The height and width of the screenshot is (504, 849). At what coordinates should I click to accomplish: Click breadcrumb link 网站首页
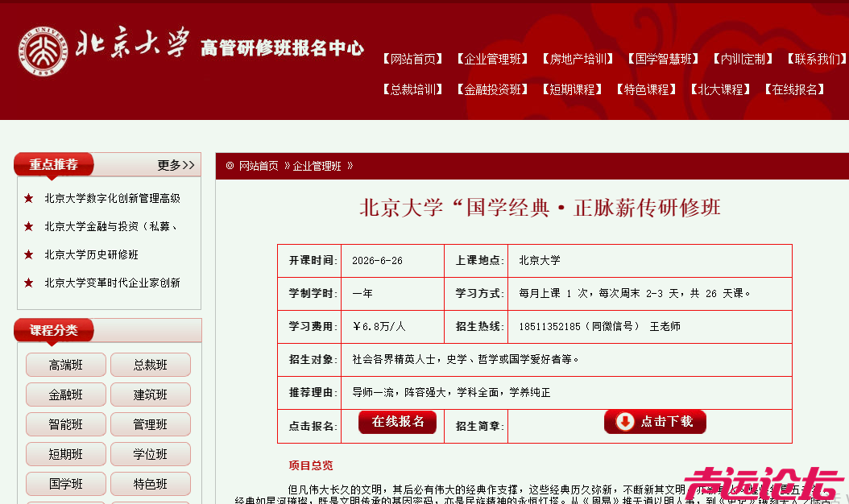tap(259, 166)
